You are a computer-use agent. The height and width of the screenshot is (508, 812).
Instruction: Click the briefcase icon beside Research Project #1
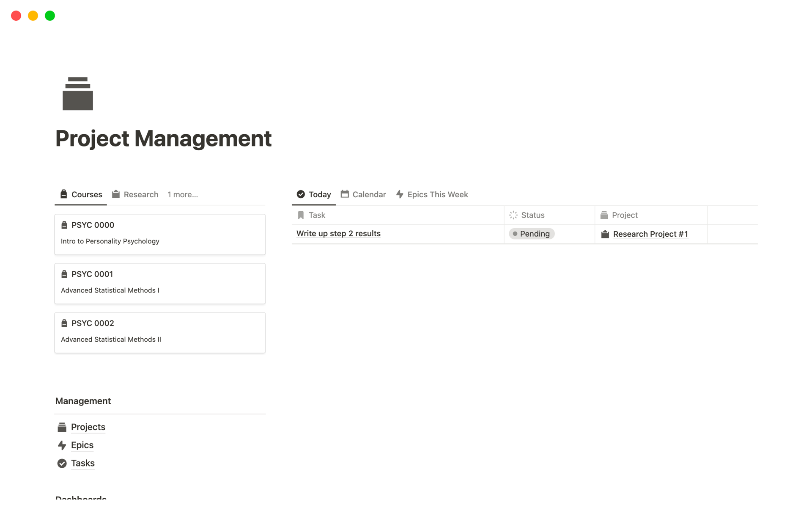605,234
